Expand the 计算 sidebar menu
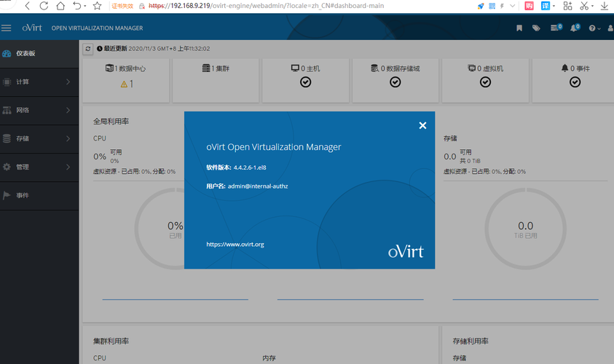 tap(39, 82)
